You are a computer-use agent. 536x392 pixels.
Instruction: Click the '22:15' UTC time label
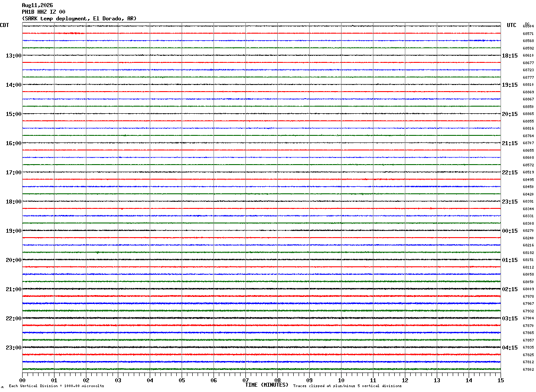coord(510,173)
